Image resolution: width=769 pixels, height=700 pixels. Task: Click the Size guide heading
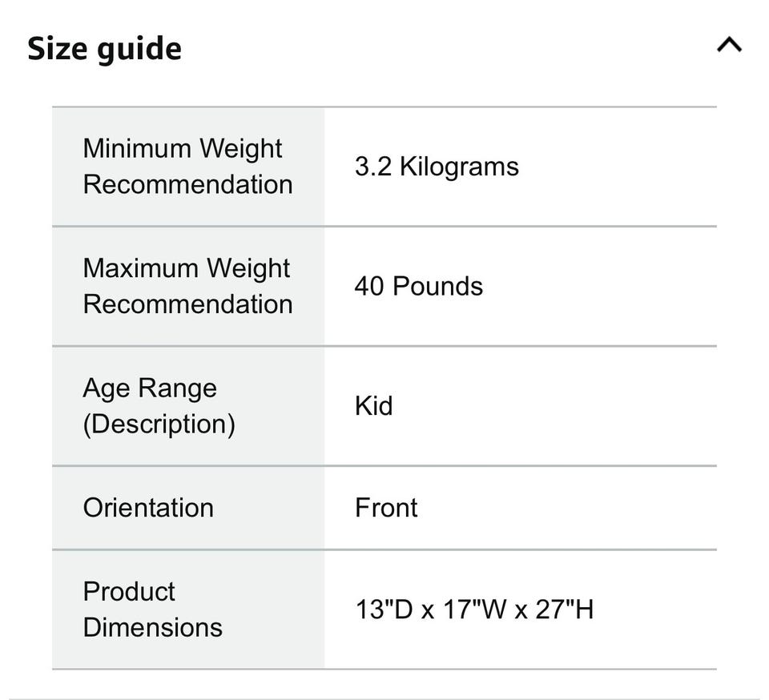pos(105,48)
